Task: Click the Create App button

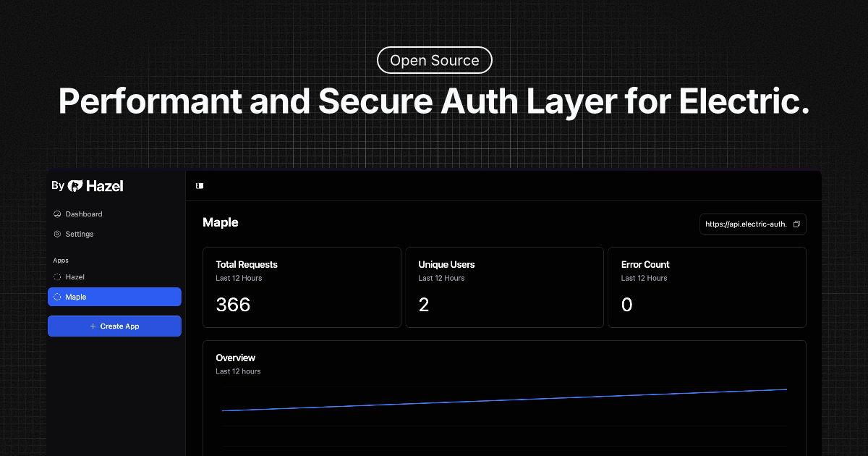Action: point(114,326)
